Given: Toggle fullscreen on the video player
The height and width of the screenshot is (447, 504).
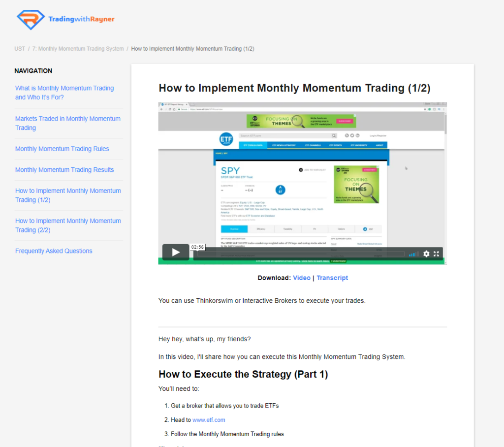Looking at the screenshot, I should coord(436,254).
